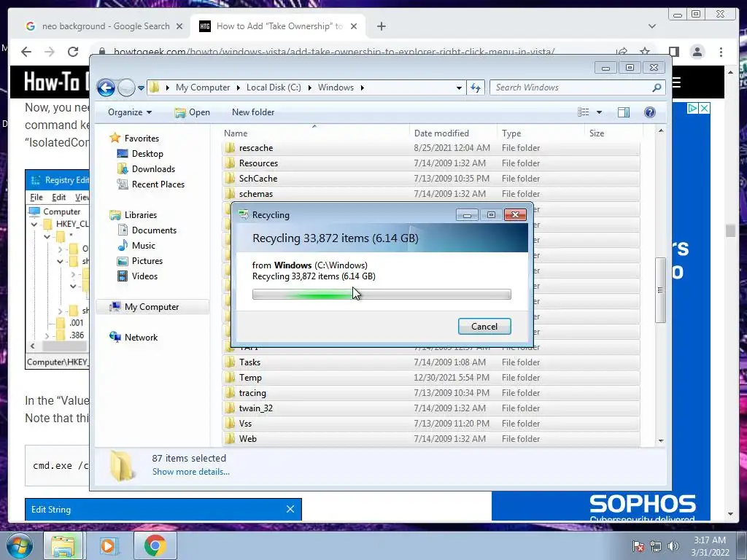The width and height of the screenshot is (747, 560).
Task: Select the twain_32 folder
Action: click(x=430, y=408)
